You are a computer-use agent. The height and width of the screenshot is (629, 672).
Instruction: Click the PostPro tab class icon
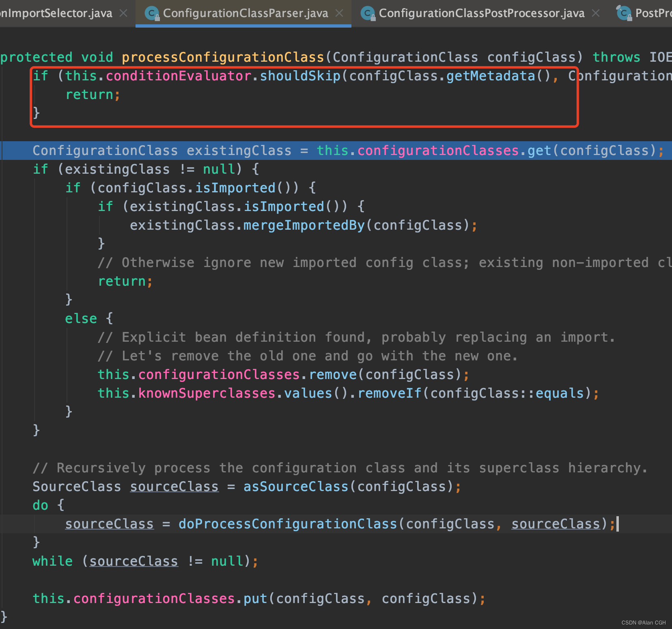point(624,13)
